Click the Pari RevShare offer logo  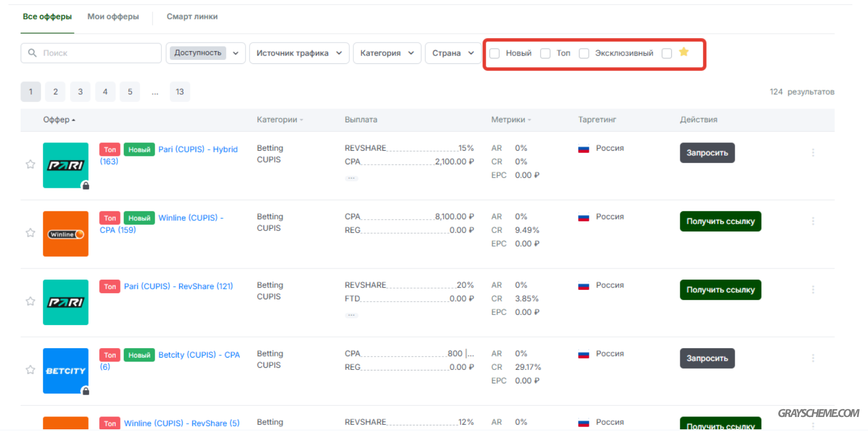pos(66,302)
